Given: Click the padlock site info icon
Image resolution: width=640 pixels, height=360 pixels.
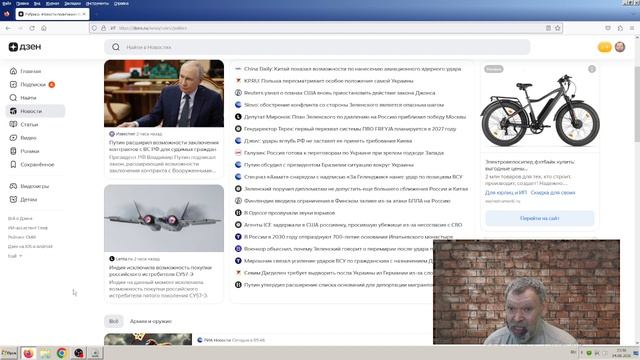Looking at the screenshot, I should click(103, 28).
